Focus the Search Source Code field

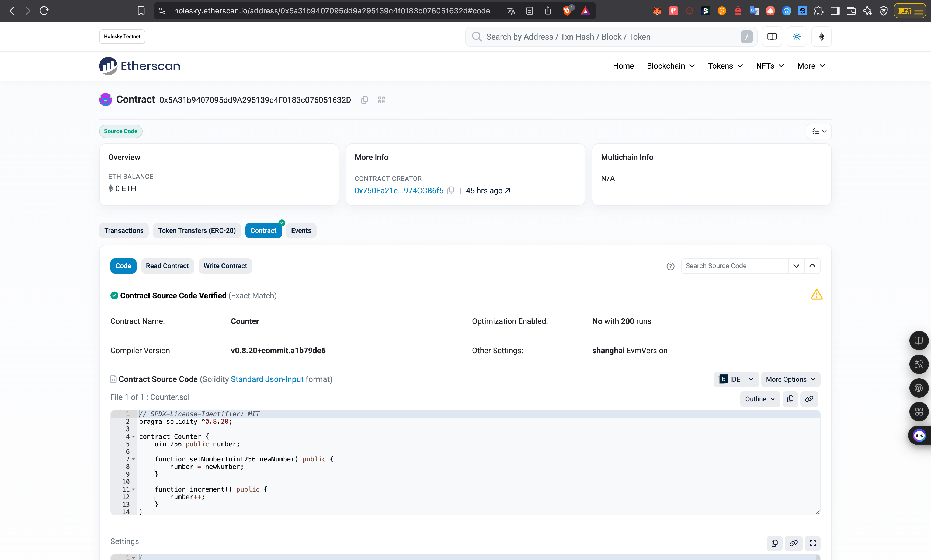[734, 266]
